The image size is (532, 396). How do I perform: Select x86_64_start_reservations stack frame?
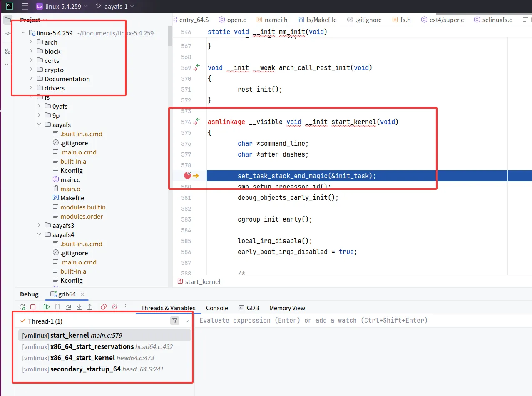point(104,346)
